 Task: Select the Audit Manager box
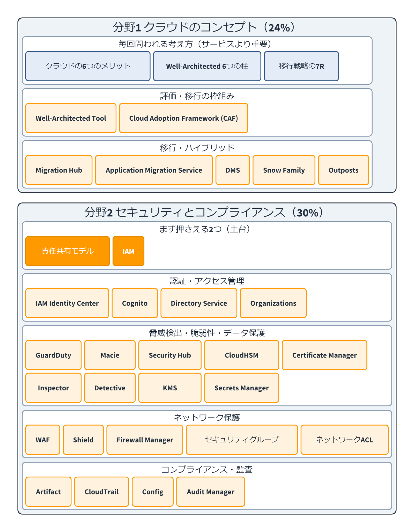211,492
